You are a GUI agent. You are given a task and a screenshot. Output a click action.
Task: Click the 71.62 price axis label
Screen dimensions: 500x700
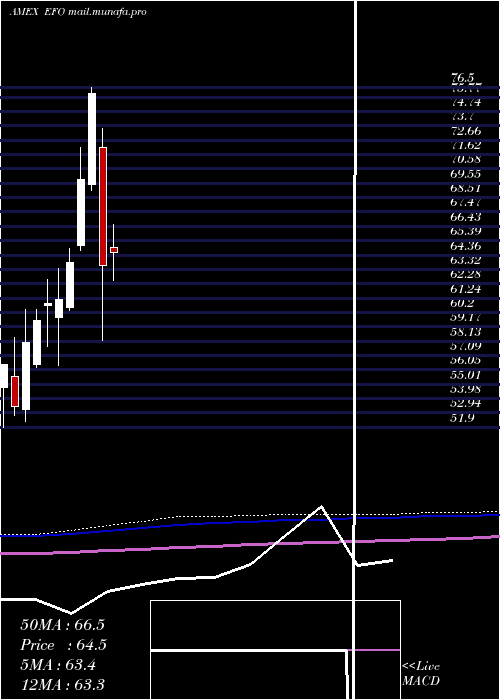466,145
